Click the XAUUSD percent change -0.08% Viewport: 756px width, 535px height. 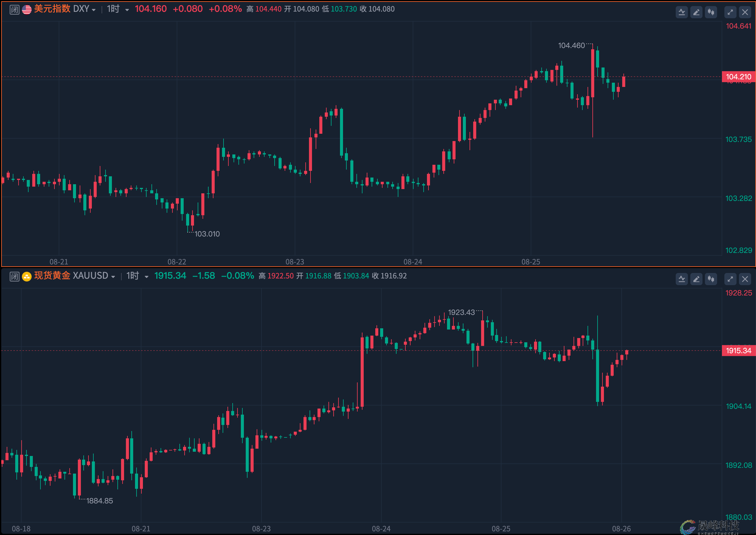tap(238, 276)
